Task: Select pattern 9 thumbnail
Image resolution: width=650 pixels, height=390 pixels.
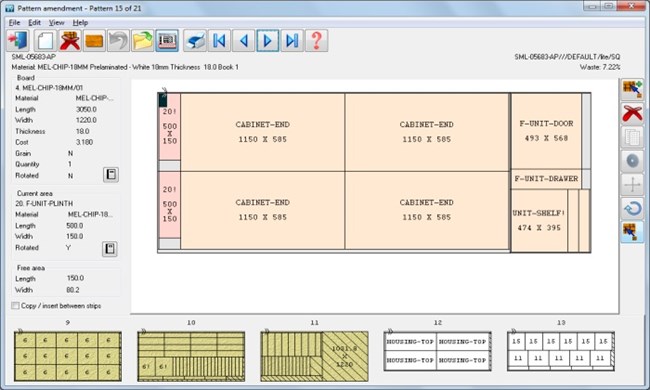Action: click(x=68, y=356)
